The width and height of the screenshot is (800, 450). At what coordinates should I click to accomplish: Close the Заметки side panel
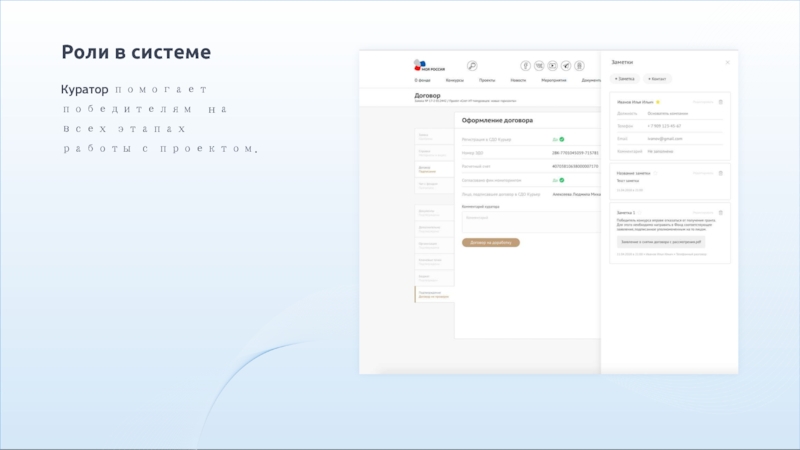coord(727,62)
